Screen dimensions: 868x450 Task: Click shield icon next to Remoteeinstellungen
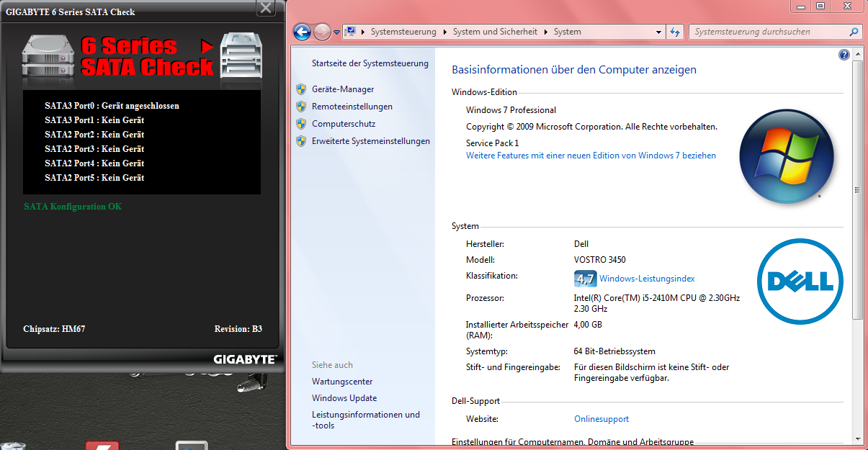(x=301, y=107)
